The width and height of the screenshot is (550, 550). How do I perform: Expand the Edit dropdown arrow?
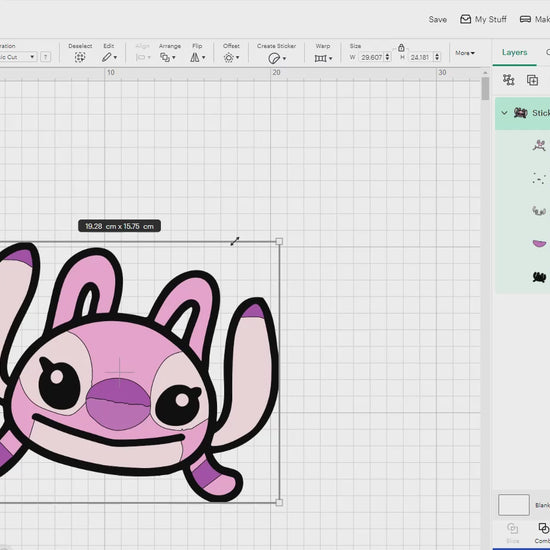(115, 58)
